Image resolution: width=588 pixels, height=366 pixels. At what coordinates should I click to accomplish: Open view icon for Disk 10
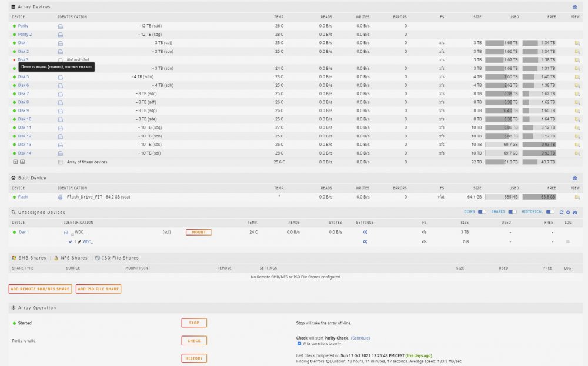(x=577, y=119)
